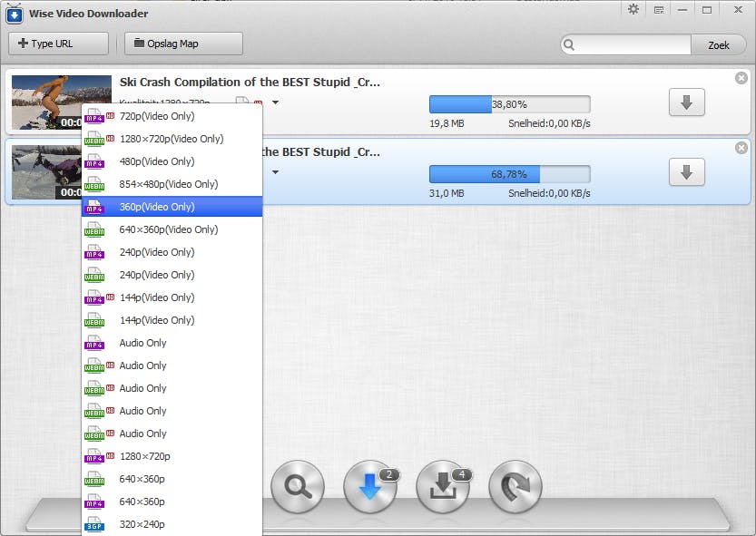Focus the search input field
The image size is (756, 536).
click(633, 44)
